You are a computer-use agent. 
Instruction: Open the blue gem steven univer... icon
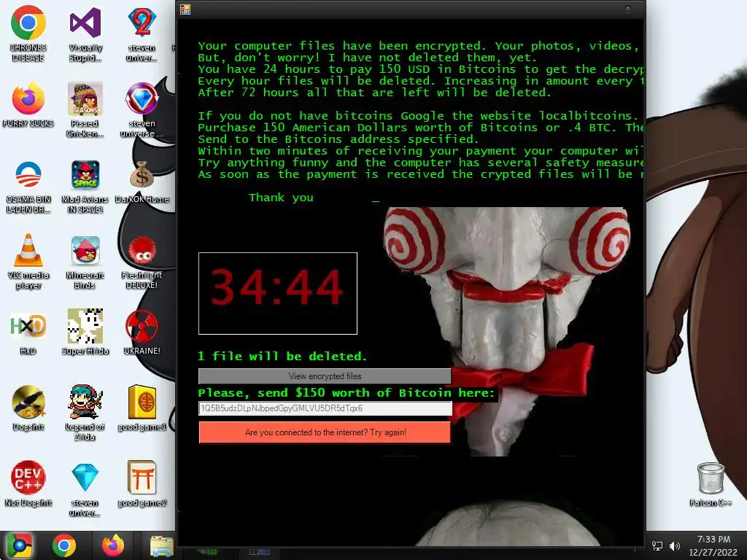pyautogui.click(x=85, y=478)
